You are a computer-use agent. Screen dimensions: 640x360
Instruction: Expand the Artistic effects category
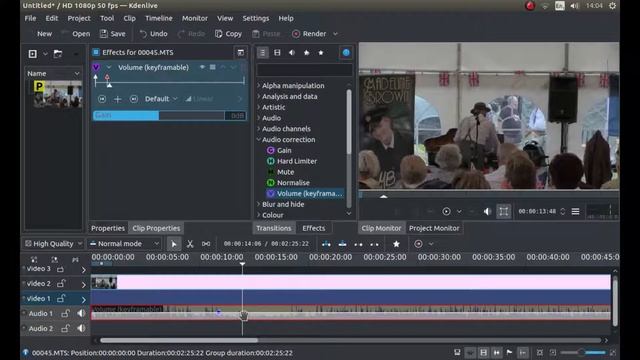click(x=259, y=107)
